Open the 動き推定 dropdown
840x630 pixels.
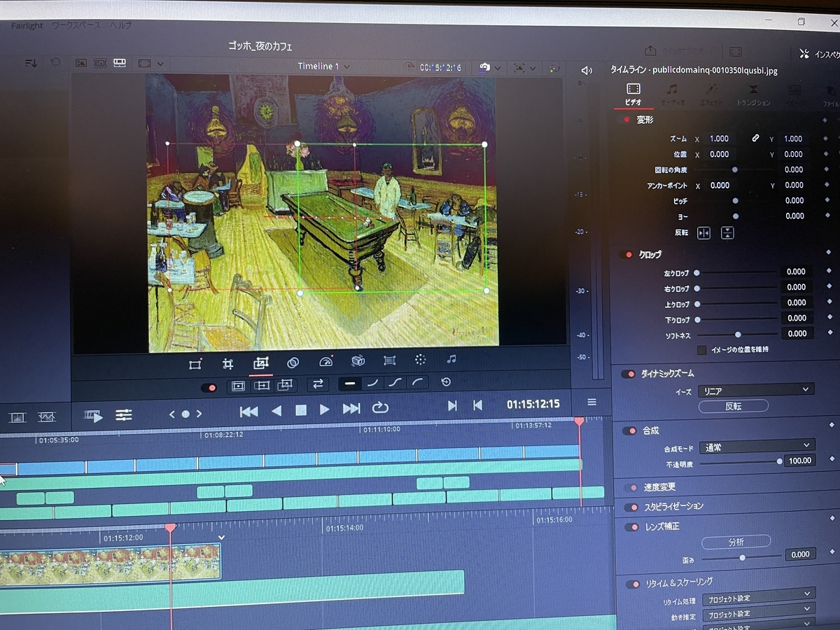(759, 613)
